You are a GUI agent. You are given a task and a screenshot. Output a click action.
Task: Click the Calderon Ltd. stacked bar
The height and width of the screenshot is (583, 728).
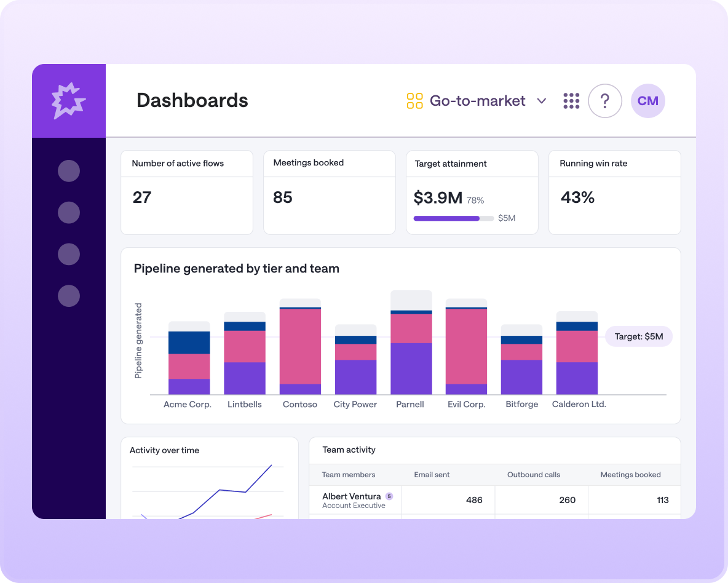click(577, 353)
